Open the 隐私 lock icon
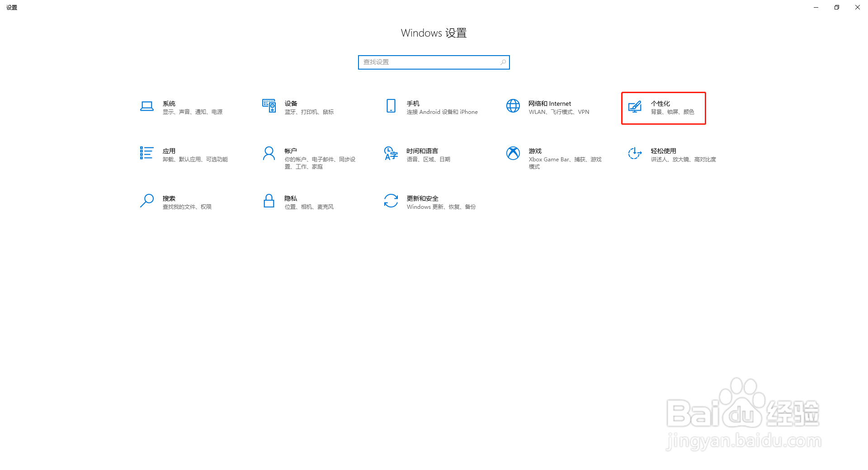The width and height of the screenshot is (868, 470). tap(269, 201)
